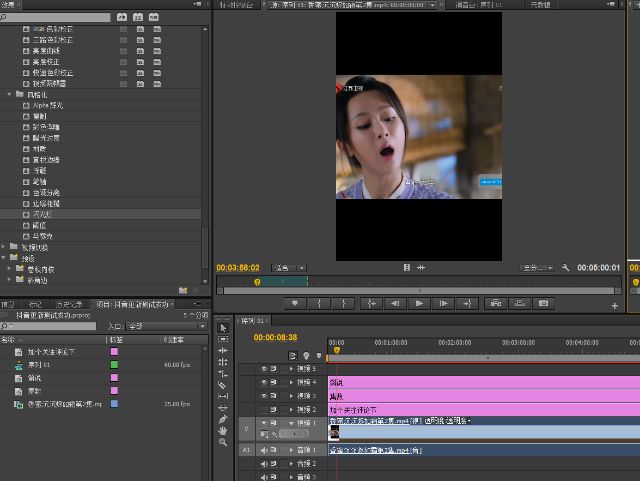Expand the Video 4 track
Image resolution: width=640 pixels, height=481 pixels.
(x=291, y=382)
